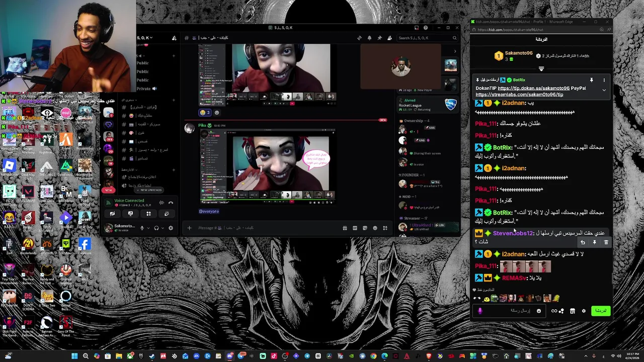Open GIF picker in message bar
This screenshot has width=644, height=362.
click(x=355, y=228)
